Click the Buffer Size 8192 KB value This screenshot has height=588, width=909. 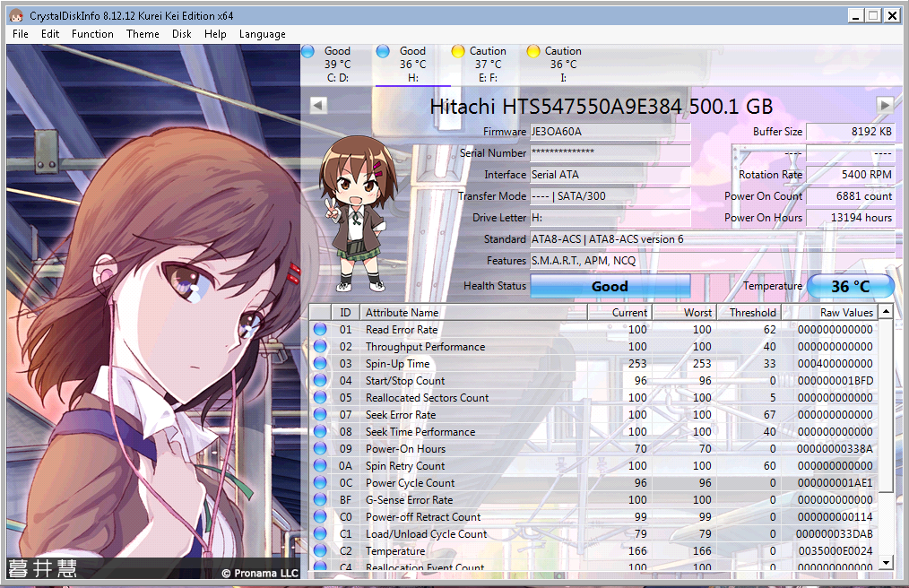coord(851,132)
